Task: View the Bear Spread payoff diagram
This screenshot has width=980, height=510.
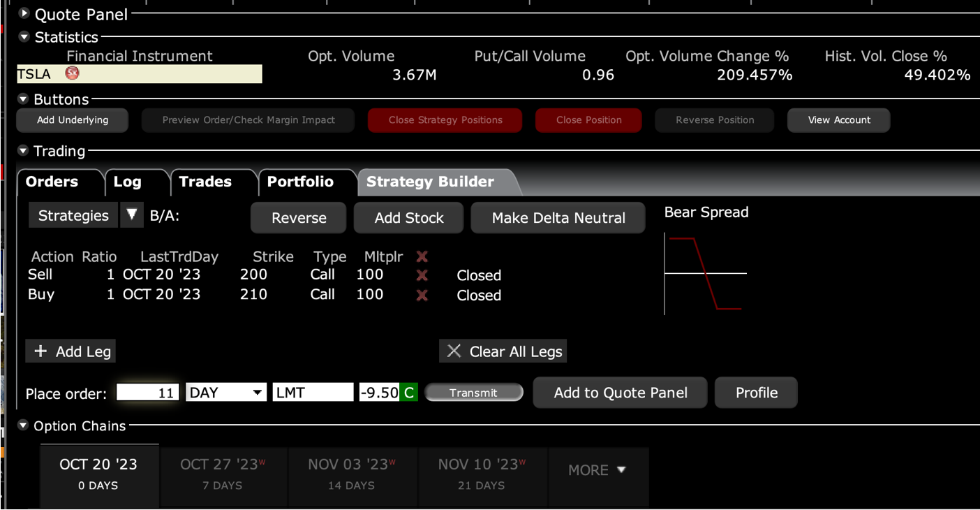Action: click(x=706, y=274)
